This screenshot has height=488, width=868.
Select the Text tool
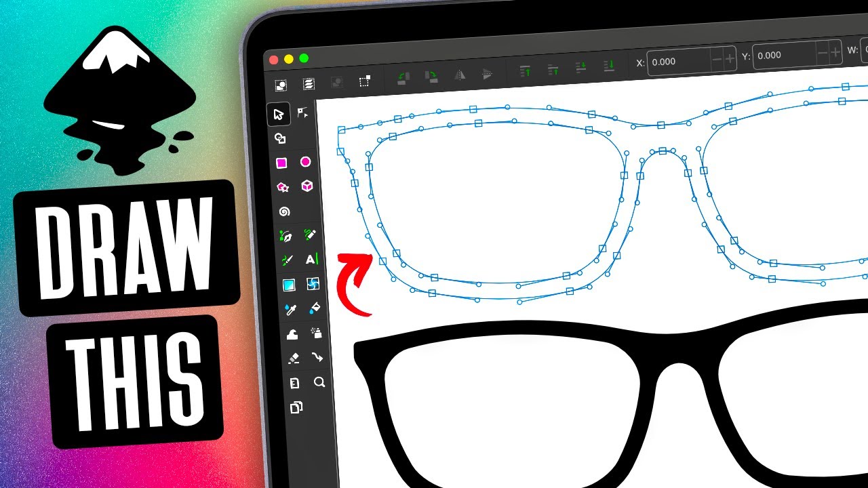tap(312, 260)
